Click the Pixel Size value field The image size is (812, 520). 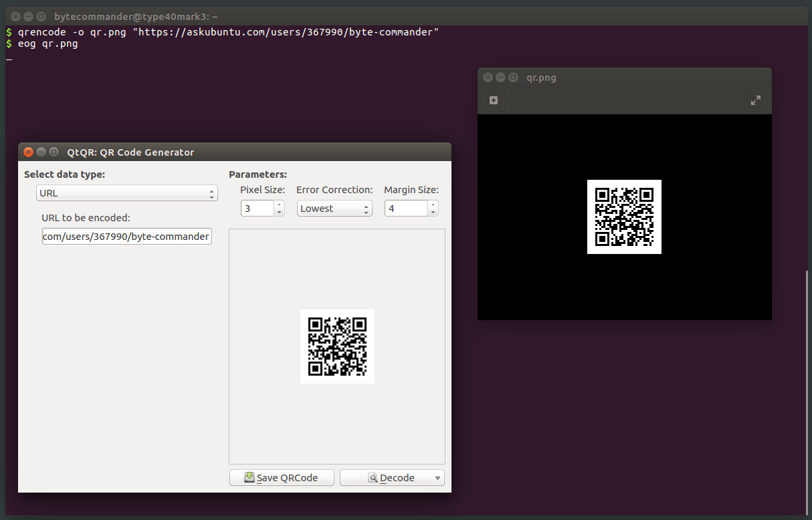(258, 209)
